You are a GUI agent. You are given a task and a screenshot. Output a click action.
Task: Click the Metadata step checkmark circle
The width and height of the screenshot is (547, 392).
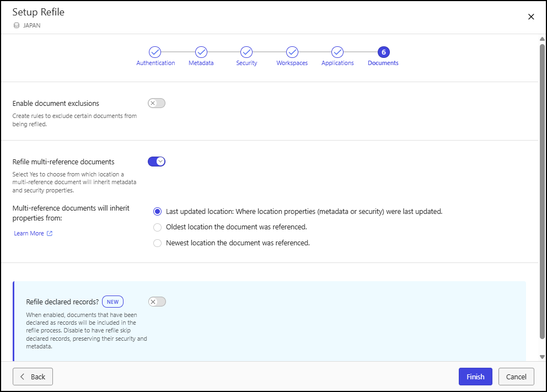[x=201, y=52]
